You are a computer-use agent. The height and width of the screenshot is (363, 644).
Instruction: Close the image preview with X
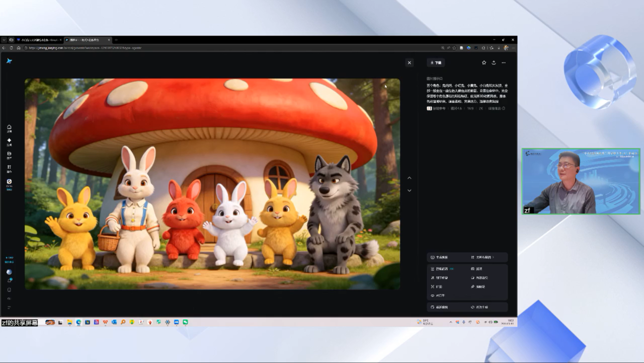coord(409,63)
